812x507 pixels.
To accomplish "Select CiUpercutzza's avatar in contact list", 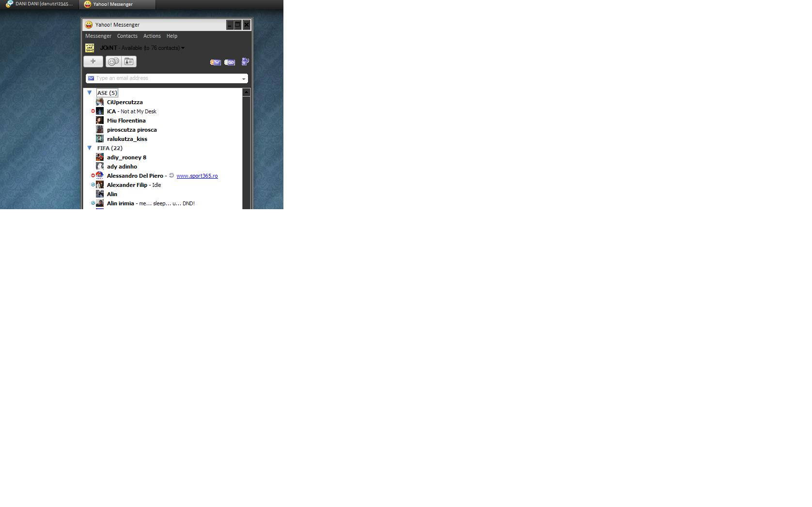I will pyautogui.click(x=100, y=102).
